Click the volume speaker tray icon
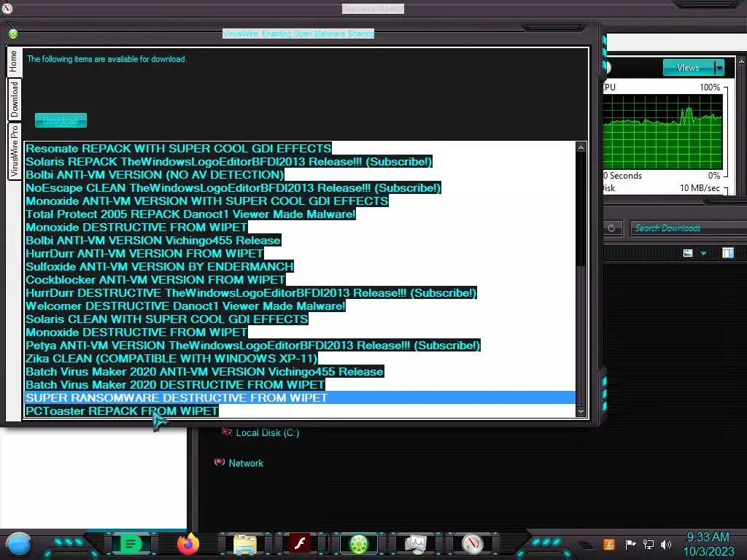Image resolution: width=747 pixels, height=560 pixels. pyautogui.click(x=666, y=544)
